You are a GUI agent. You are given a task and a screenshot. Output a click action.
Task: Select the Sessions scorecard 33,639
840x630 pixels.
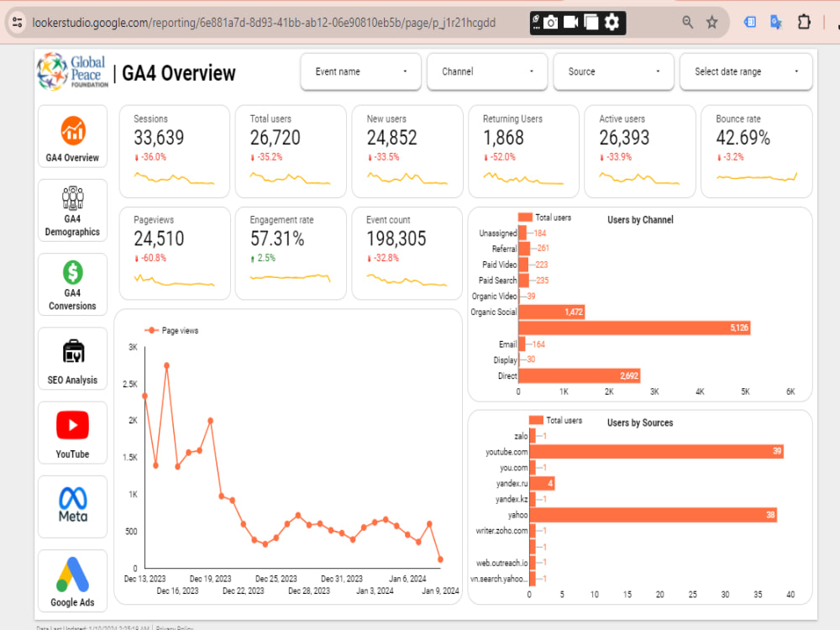point(174,151)
